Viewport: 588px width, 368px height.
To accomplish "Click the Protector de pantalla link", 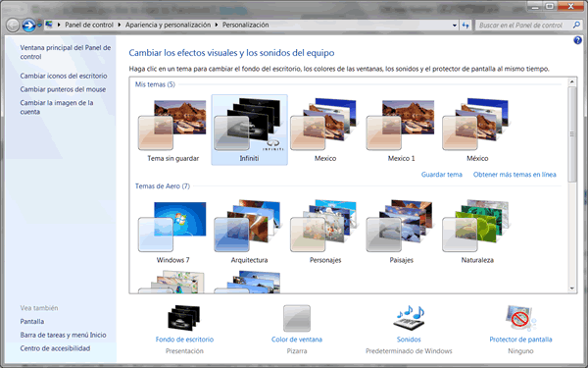I will tap(520, 340).
